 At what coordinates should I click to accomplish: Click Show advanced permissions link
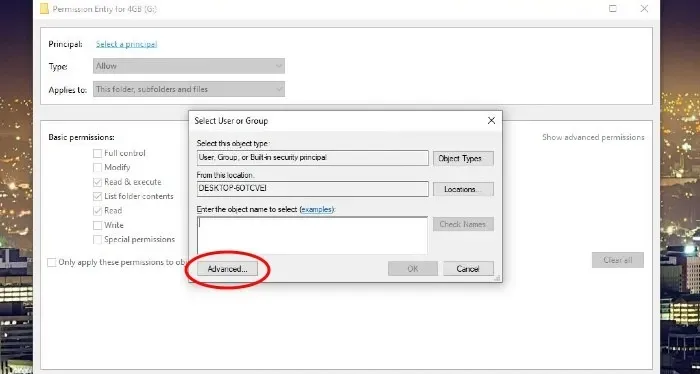(593, 137)
